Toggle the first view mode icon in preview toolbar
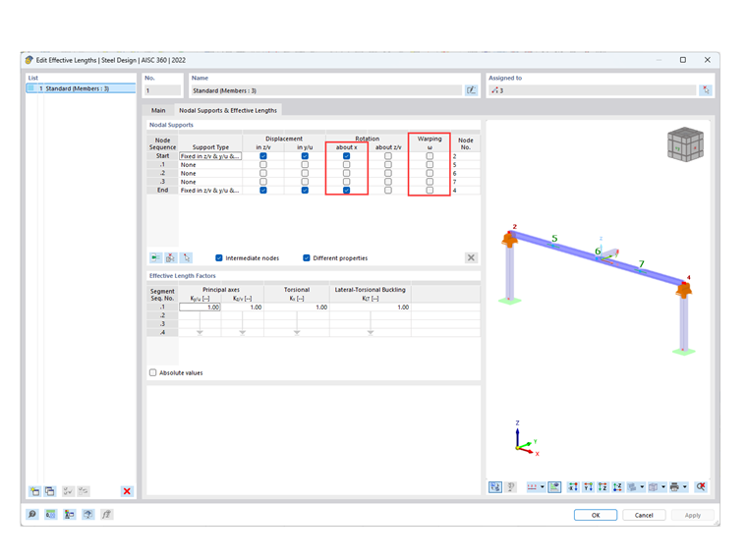The width and height of the screenshot is (747, 560). tap(495, 486)
